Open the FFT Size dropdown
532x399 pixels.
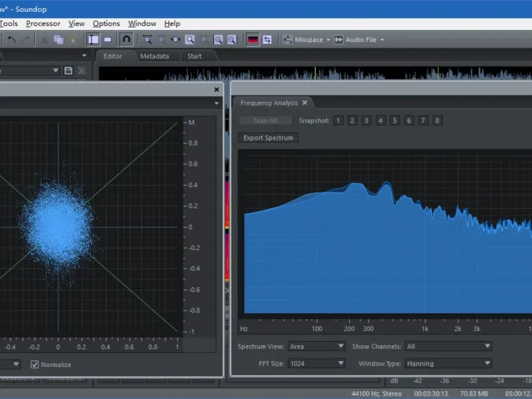coord(317,364)
